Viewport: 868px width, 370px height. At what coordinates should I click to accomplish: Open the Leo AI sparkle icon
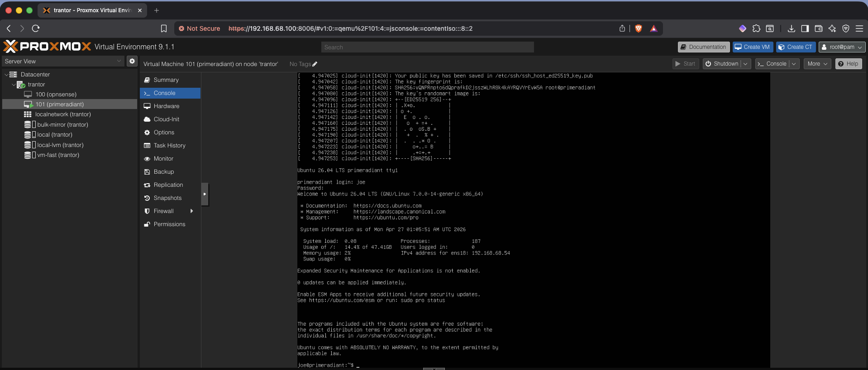pos(832,28)
